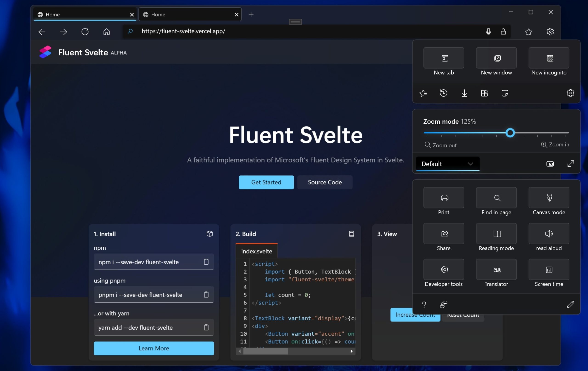
Task: Click the Get Started button
Action: tap(266, 182)
